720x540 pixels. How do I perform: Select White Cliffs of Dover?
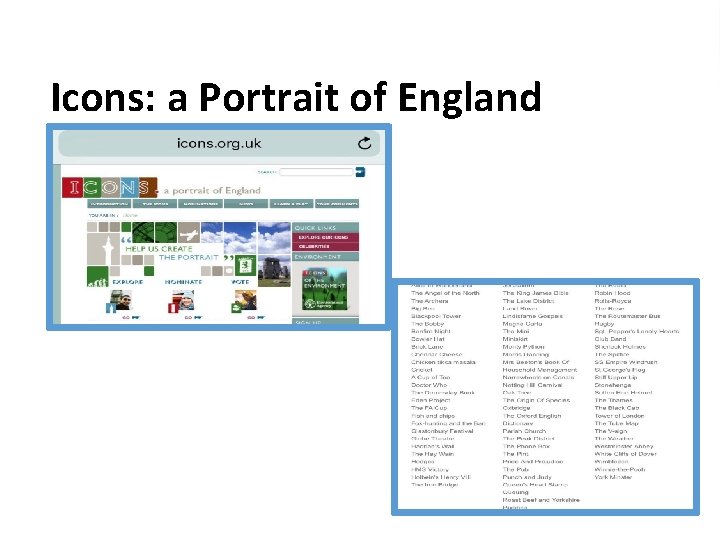click(625, 454)
